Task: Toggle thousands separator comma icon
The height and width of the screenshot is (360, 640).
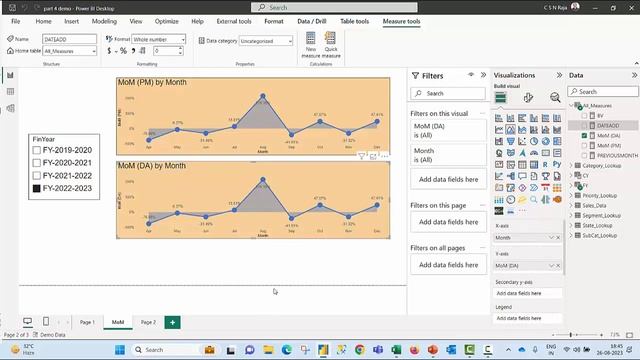Action: click(x=133, y=51)
